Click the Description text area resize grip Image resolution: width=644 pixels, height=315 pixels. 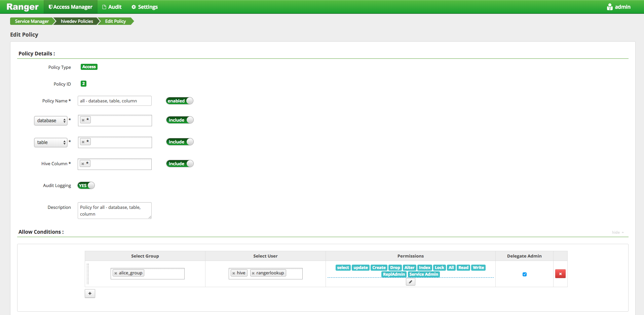[x=150, y=217]
